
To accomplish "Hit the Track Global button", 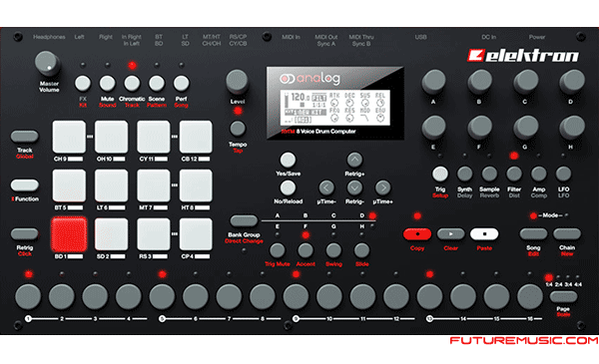I will 24,137.
